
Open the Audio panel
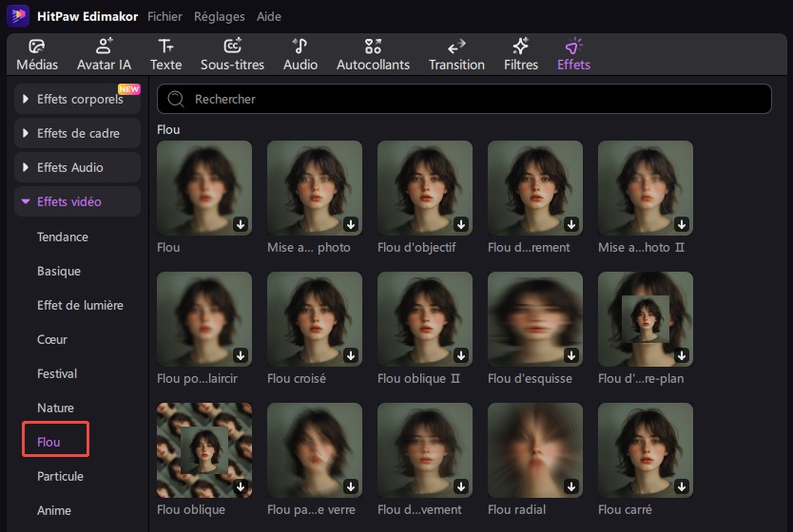pos(300,54)
